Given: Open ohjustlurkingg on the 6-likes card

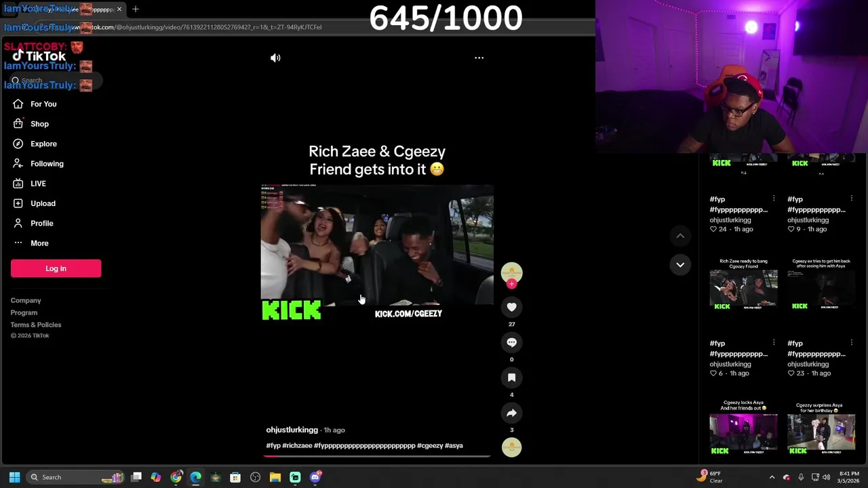Looking at the screenshot, I should [x=730, y=364].
